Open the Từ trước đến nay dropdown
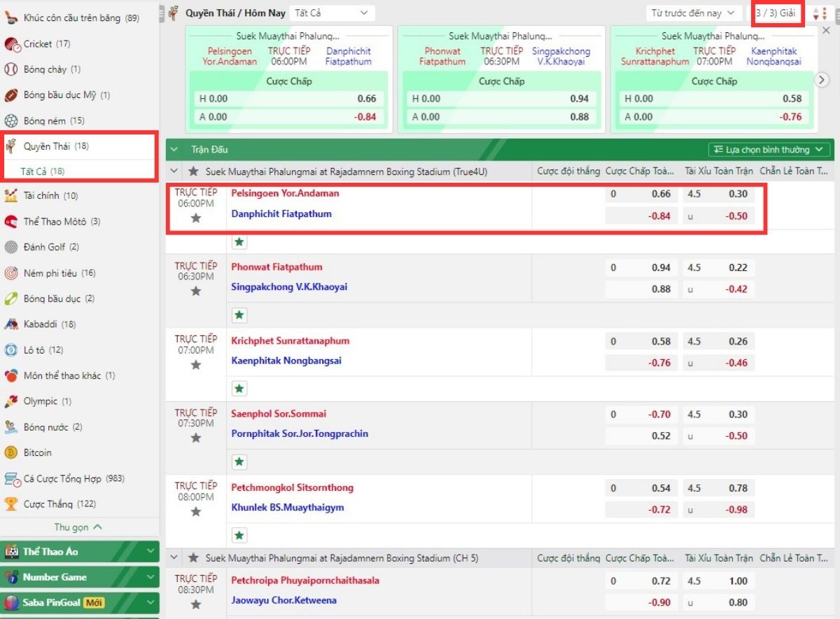The height and width of the screenshot is (619, 840). pos(692,13)
